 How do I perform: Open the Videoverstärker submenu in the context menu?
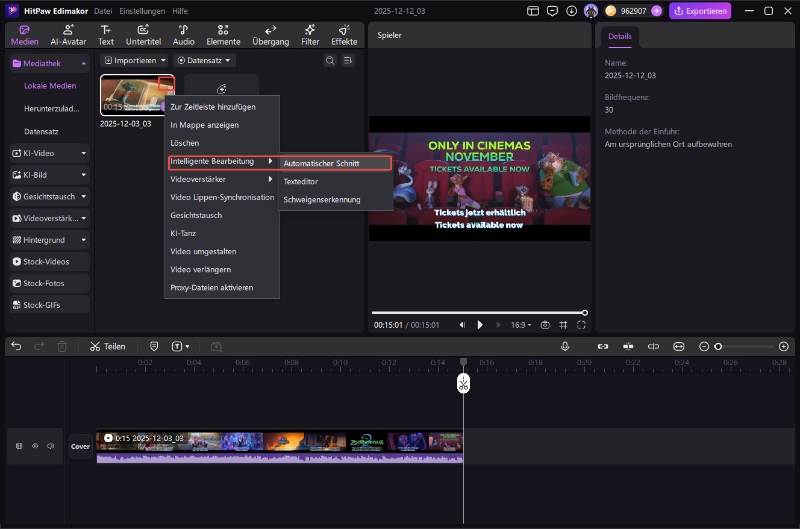222,179
